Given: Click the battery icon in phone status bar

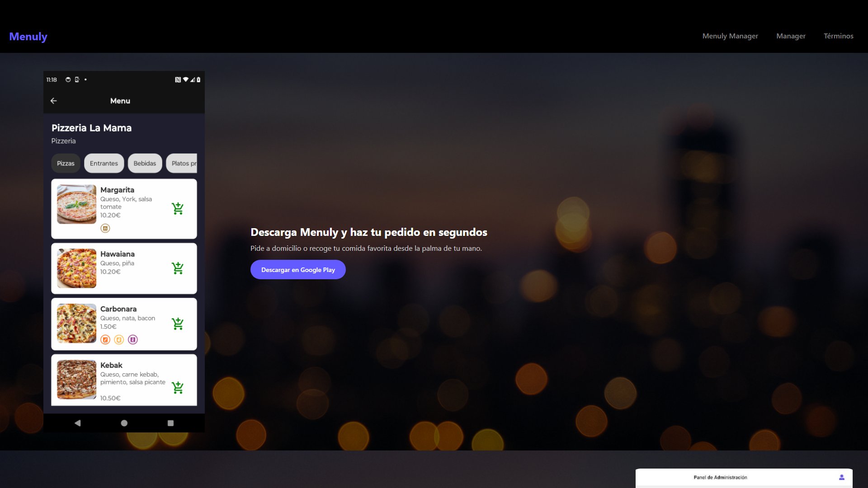Looking at the screenshot, I should point(198,80).
